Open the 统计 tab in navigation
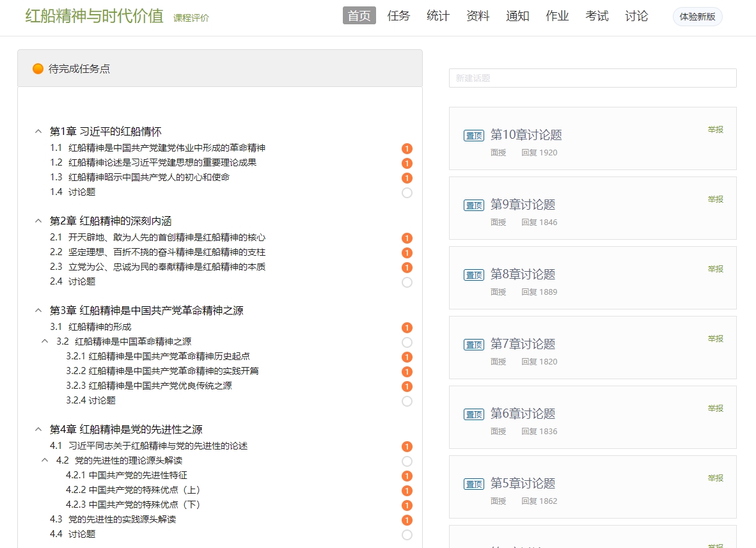756x548 pixels. (x=438, y=16)
